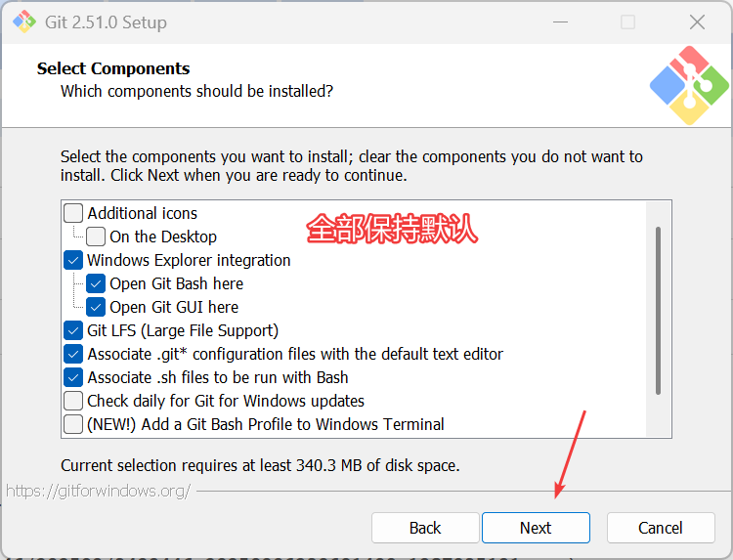
Task: Check Add Git Bash Profile to Windows Terminal
Action: (73, 424)
